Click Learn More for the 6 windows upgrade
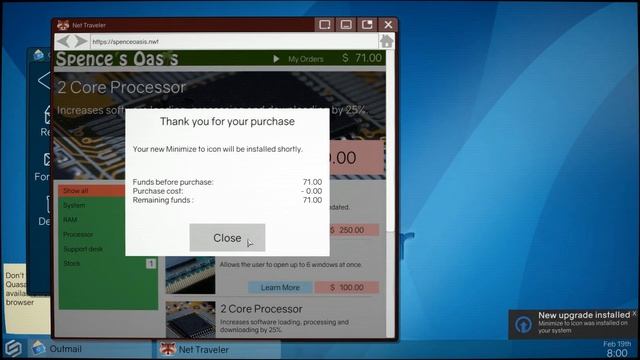The image size is (640, 360). coord(280,287)
